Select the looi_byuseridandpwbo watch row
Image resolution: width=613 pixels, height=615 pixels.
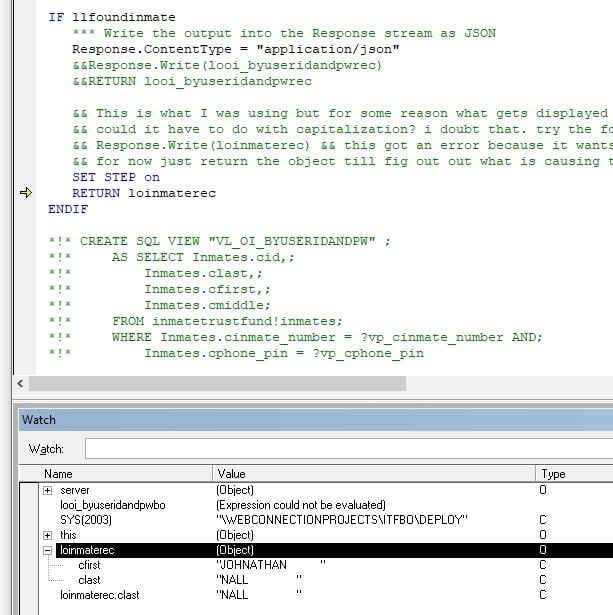(x=326, y=505)
